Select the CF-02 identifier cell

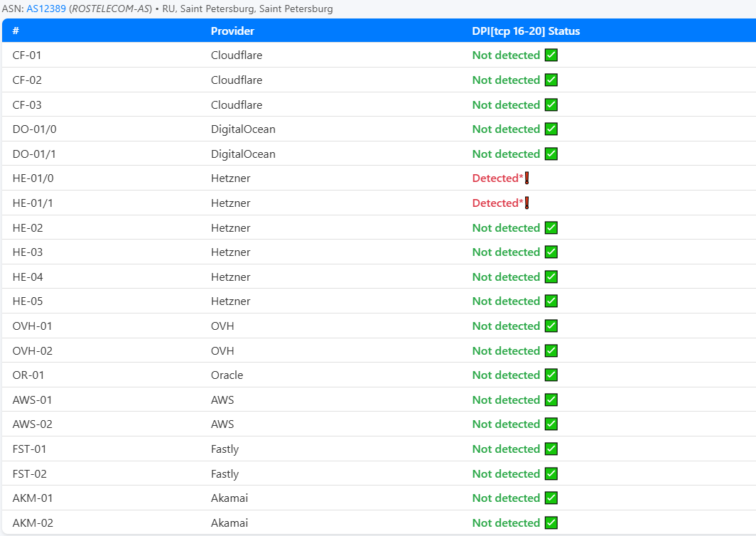tap(27, 80)
